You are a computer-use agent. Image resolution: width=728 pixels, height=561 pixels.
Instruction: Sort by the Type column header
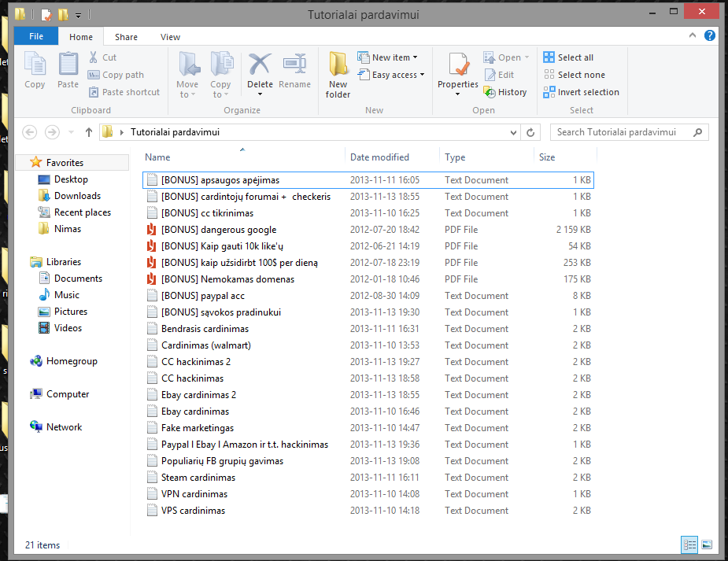click(455, 157)
